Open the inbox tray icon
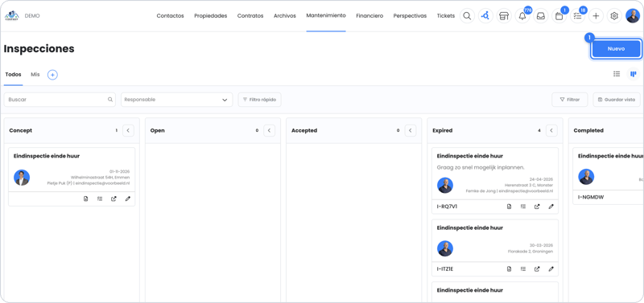The image size is (644, 303). tap(541, 16)
